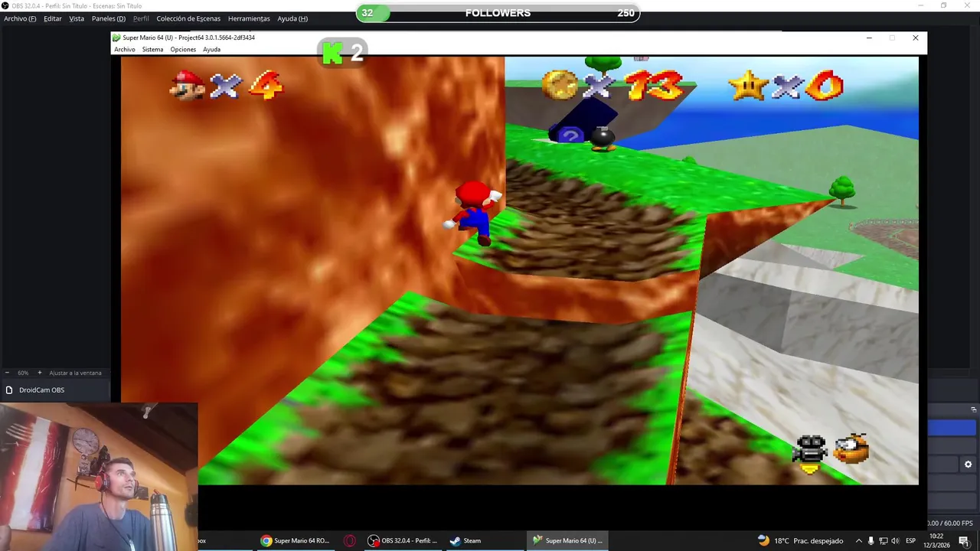Click the microphone tray icon
Screen dimensions: 980x551
pyautogui.click(x=871, y=540)
